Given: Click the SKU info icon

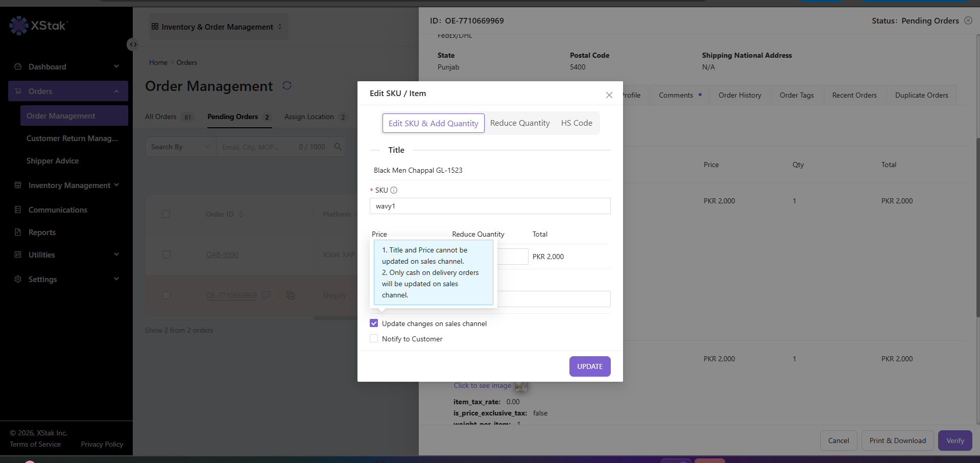Looking at the screenshot, I should (x=394, y=190).
